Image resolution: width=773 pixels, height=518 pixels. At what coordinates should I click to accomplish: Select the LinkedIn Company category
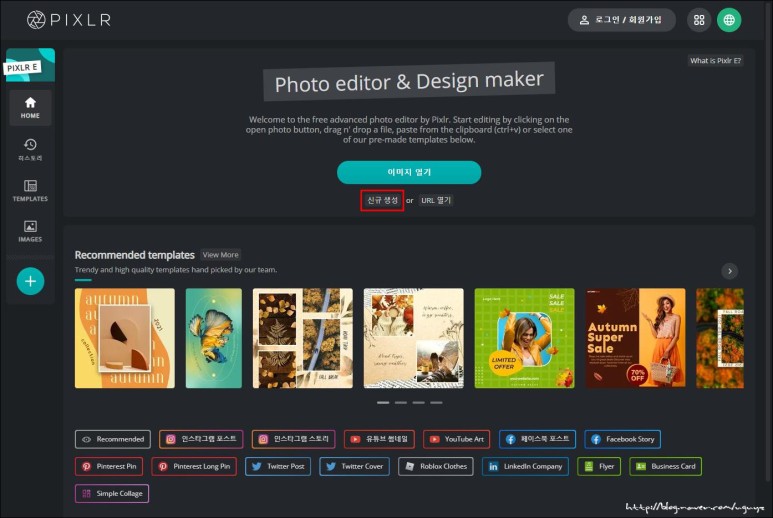(x=525, y=466)
